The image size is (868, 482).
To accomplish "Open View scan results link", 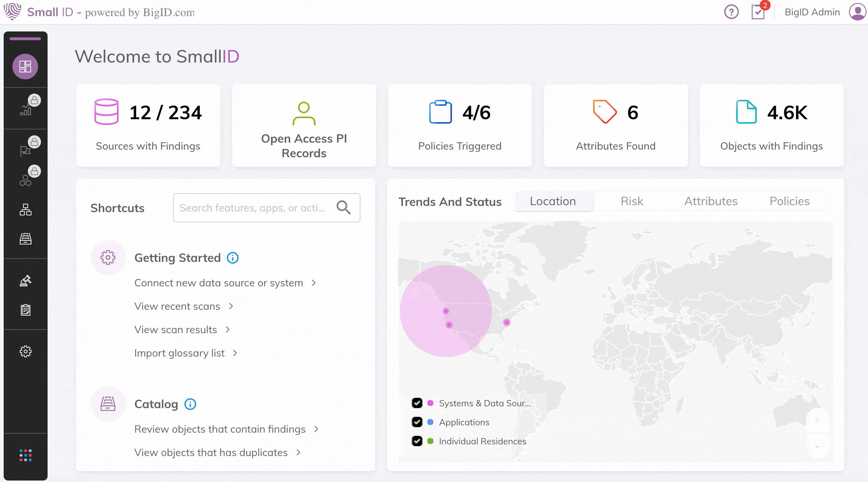I will [176, 330].
